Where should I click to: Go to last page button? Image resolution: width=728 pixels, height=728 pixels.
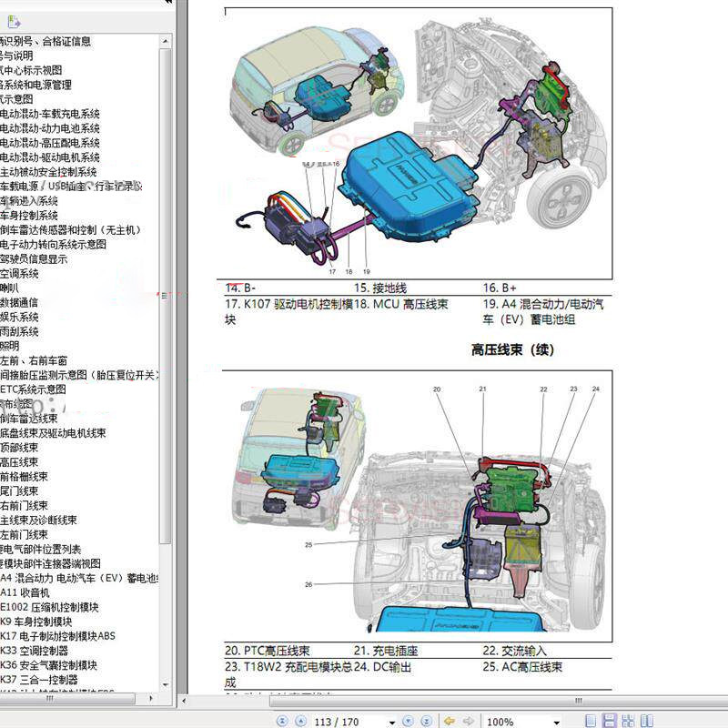click(426, 721)
